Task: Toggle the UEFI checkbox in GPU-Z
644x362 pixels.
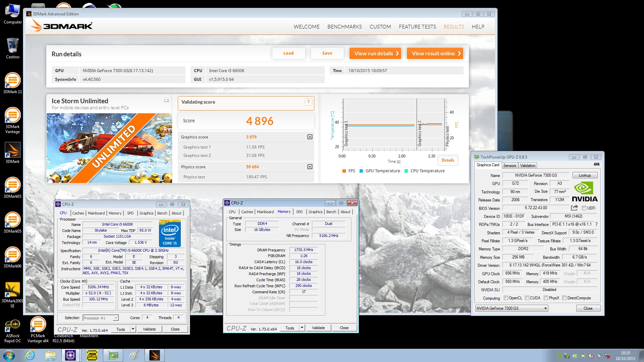Action: click(584, 208)
